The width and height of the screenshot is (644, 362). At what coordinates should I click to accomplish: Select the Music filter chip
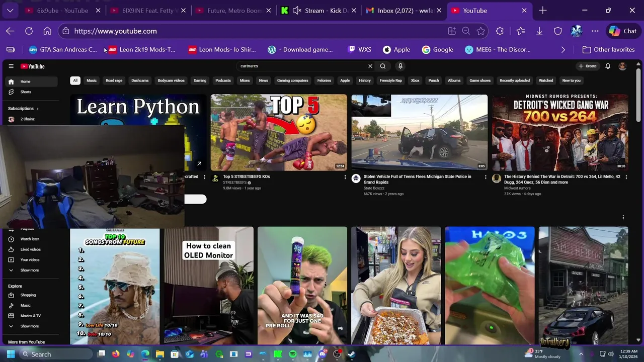click(x=92, y=80)
